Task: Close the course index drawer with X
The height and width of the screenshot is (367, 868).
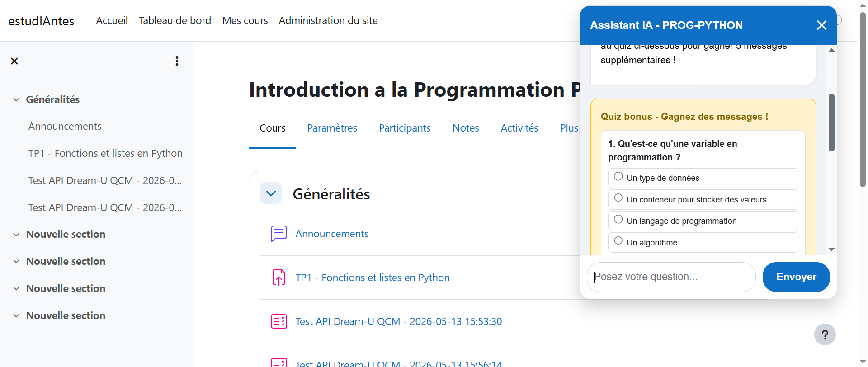Action: coord(14,61)
